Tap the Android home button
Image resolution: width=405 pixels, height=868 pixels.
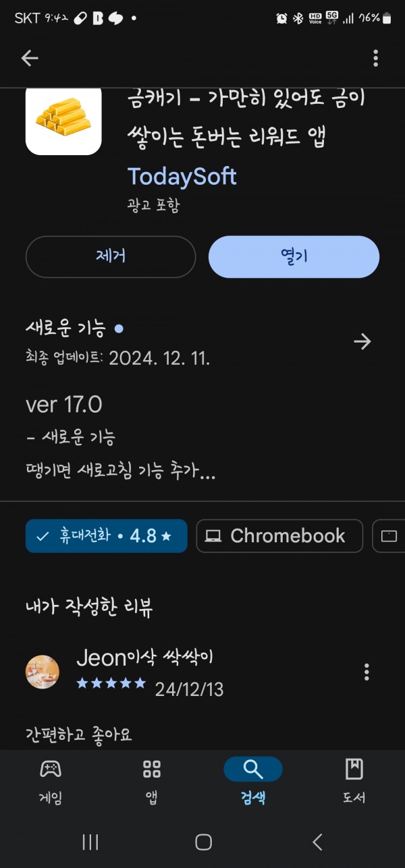point(203,842)
